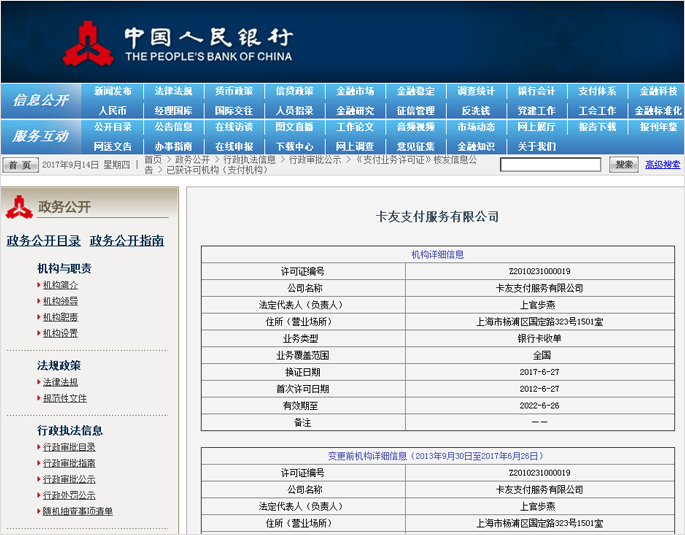Image resolution: width=685 pixels, height=535 pixels.
Task: Go to 在线申报 section
Action: [234, 146]
